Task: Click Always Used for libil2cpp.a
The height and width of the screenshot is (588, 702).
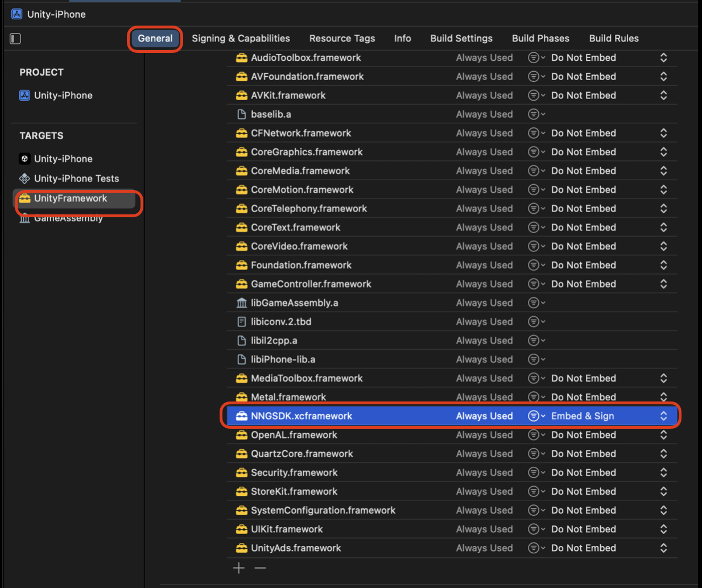Action: tap(485, 341)
